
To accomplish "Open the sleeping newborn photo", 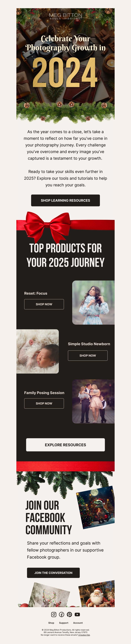I will point(38,351).
